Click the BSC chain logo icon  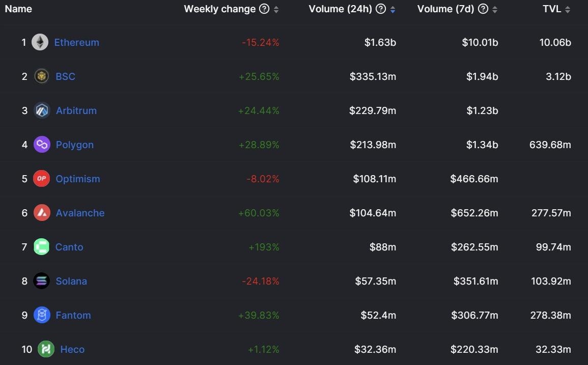click(x=42, y=76)
